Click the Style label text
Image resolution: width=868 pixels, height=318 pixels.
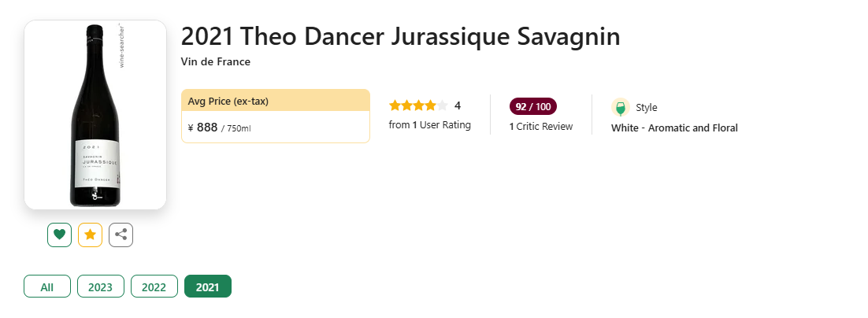(x=646, y=108)
